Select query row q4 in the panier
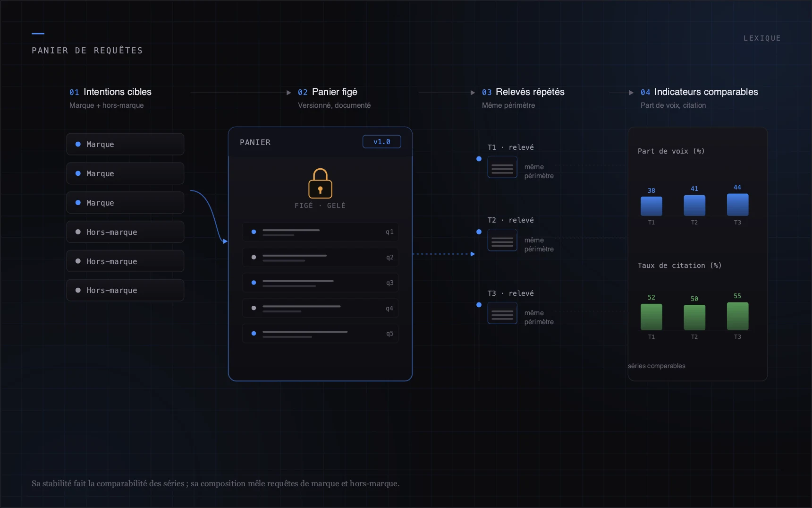This screenshot has height=508, width=812. click(320, 308)
